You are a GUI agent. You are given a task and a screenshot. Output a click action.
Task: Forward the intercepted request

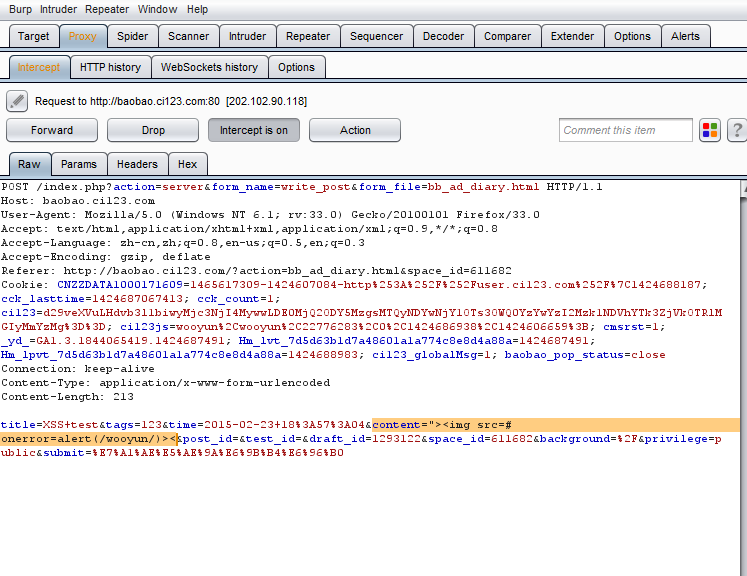(x=52, y=130)
